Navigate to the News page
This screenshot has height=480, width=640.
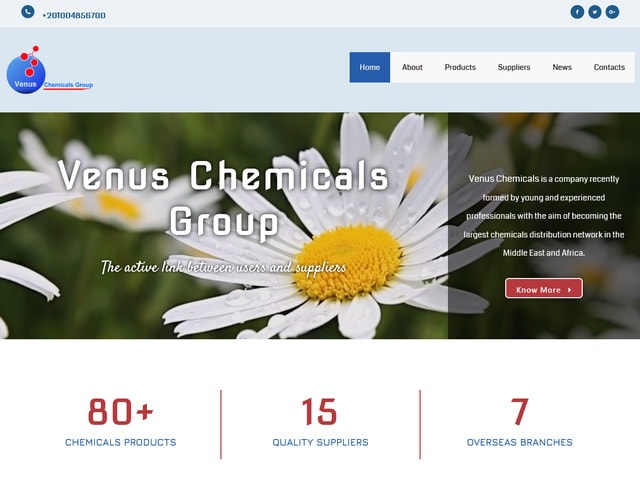click(x=562, y=67)
